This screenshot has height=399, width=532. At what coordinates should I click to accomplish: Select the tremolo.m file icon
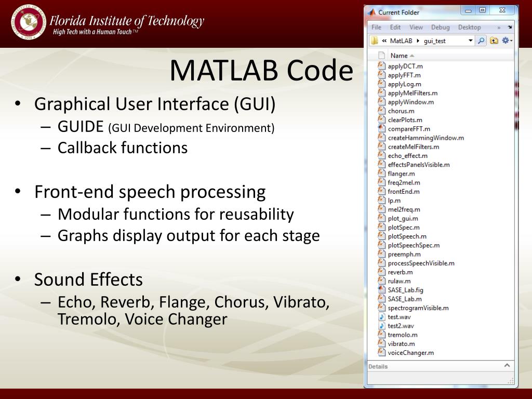tap(382, 334)
